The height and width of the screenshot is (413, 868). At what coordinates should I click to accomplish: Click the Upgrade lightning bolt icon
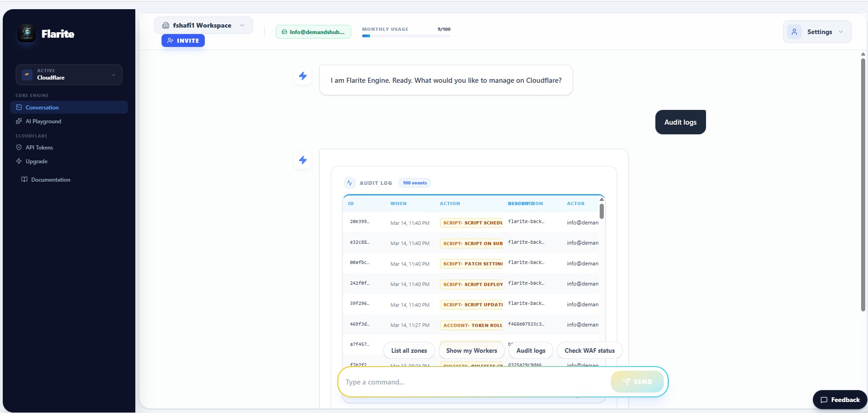pos(19,161)
